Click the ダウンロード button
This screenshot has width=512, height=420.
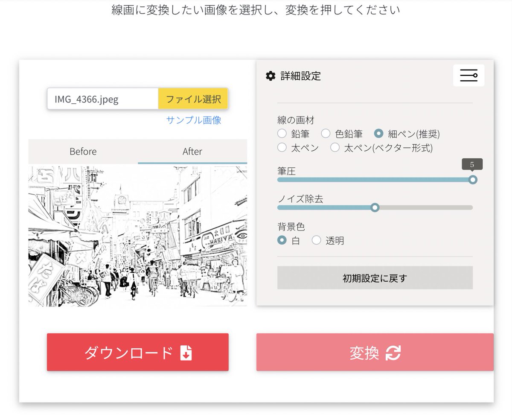tap(138, 352)
